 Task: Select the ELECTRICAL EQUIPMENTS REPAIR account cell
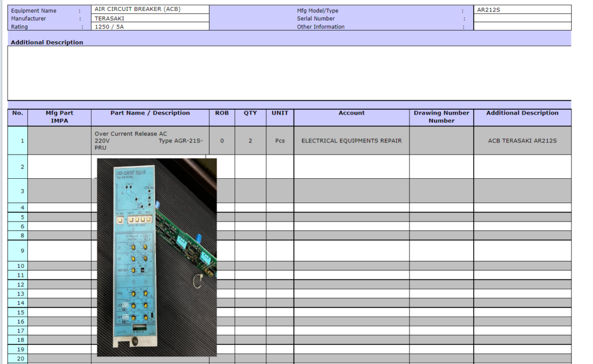pyautogui.click(x=352, y=141)
